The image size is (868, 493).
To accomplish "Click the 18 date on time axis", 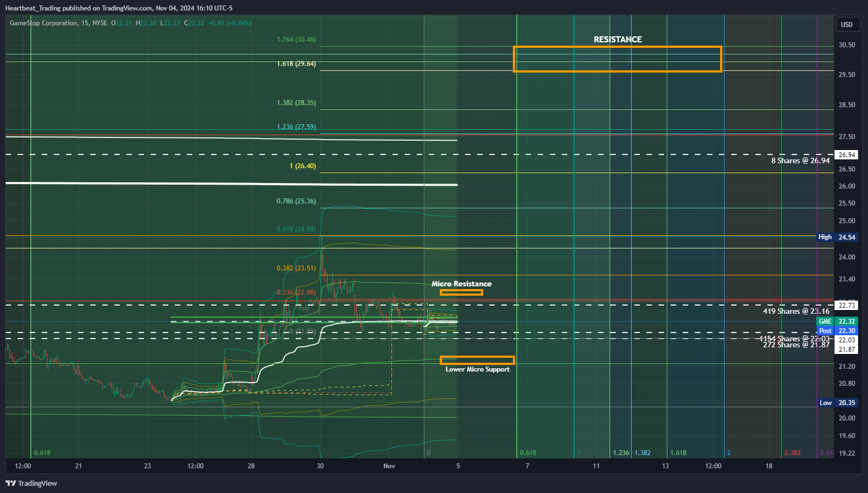I will [769, 466].
